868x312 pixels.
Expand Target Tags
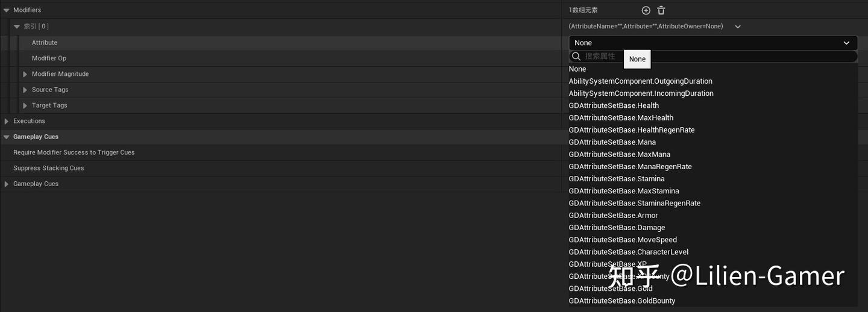(x=25, y=105)
